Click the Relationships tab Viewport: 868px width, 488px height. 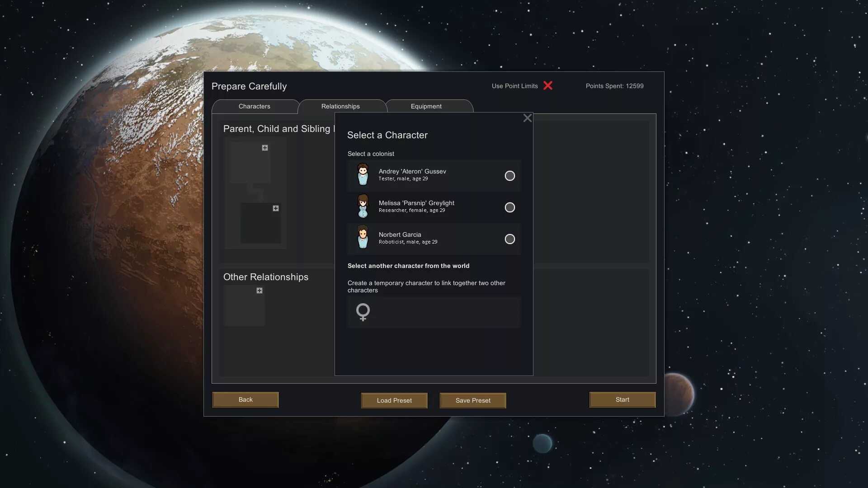coord(340,106)
